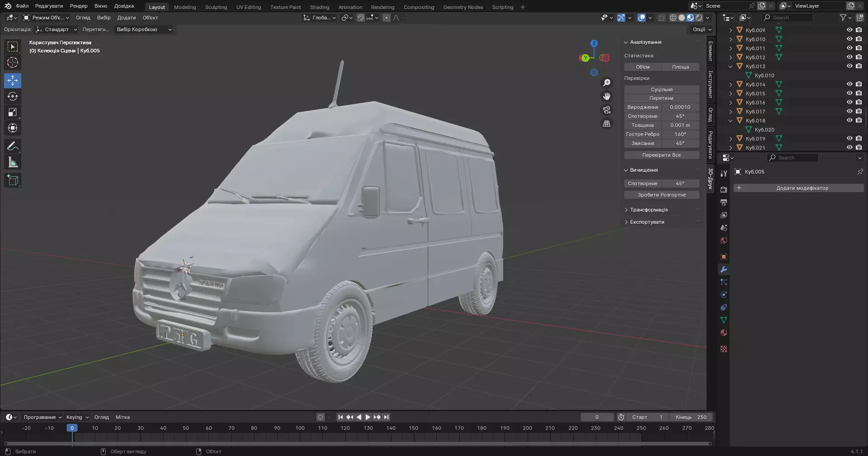Toggle auto keying record button
The height and width of the screenshot is (456, 868).
tap(321, 417)
